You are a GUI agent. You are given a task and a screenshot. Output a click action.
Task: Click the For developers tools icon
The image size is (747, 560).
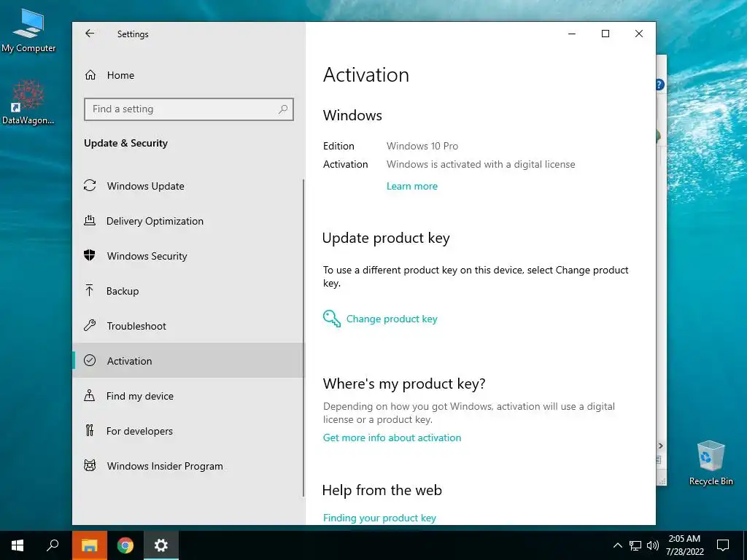pos(90,430)
